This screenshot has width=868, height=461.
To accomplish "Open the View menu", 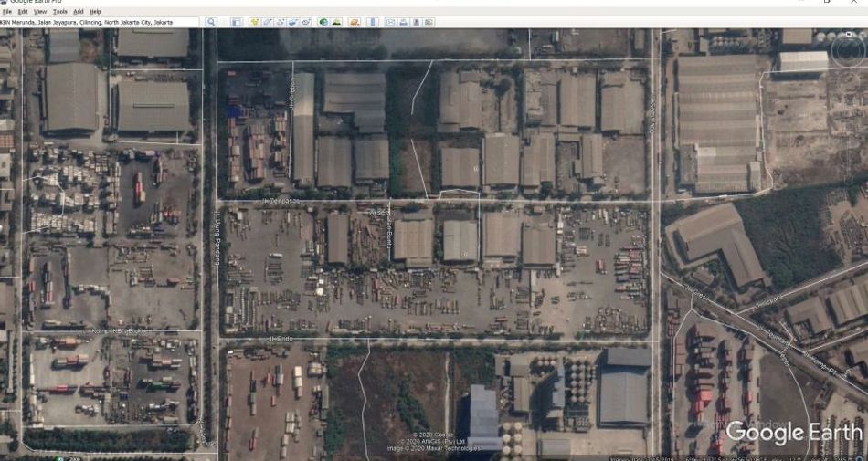I will coord(40,12).
